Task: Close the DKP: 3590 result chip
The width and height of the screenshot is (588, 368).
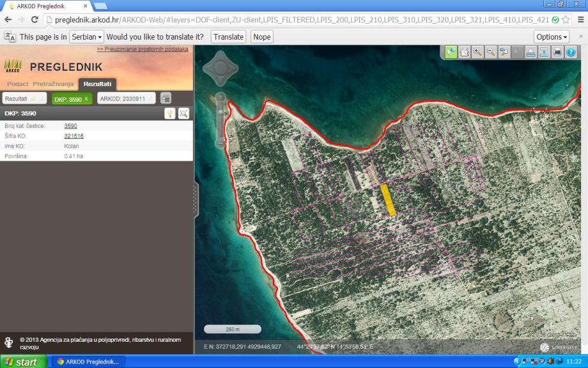Action: click(x=86, y=99)
